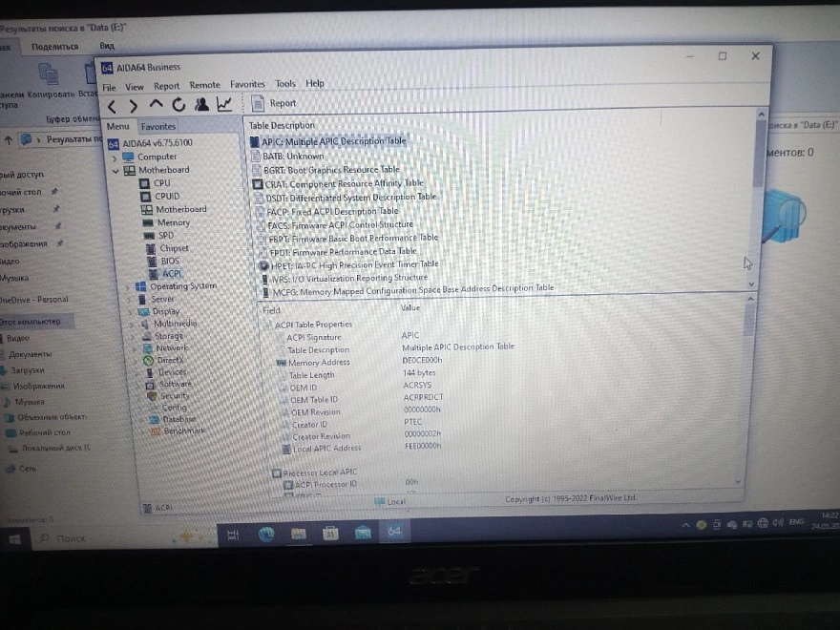Open Task View in the taskbar
840x630 pixels.
coord(233,535)
